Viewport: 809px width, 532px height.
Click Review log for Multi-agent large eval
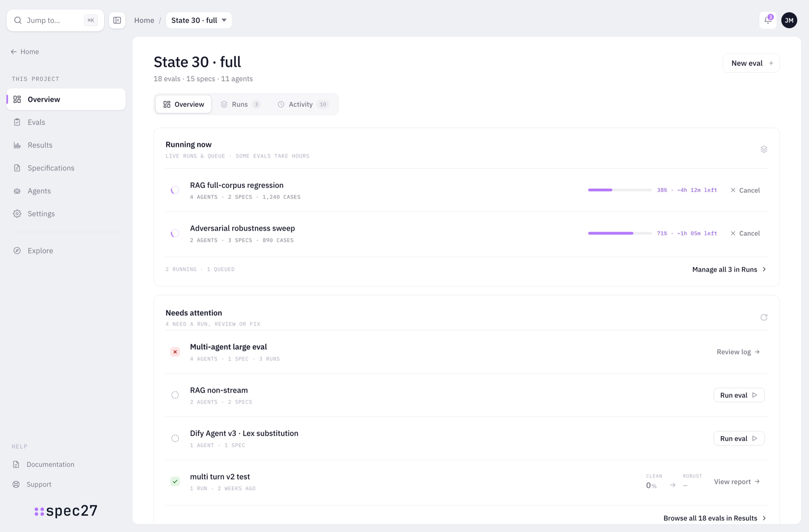tap(738, 352)
